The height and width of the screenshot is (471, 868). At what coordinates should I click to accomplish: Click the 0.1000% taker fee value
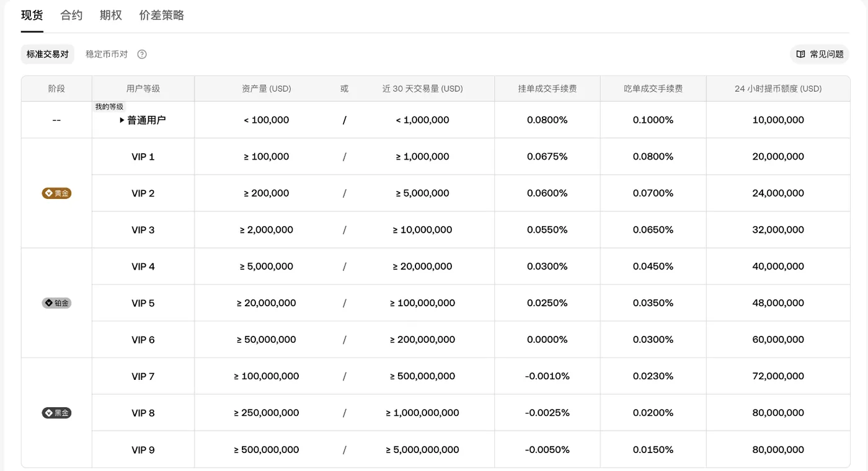[x=653, y=120]
